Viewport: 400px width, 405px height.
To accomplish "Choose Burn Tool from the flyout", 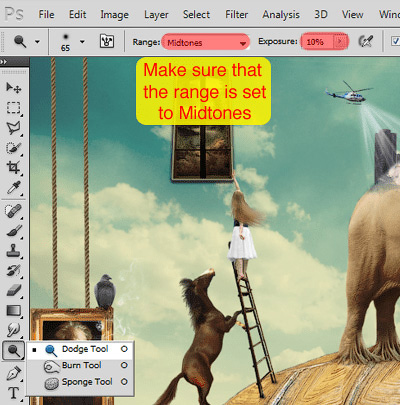I will click(x=80, y=366).
